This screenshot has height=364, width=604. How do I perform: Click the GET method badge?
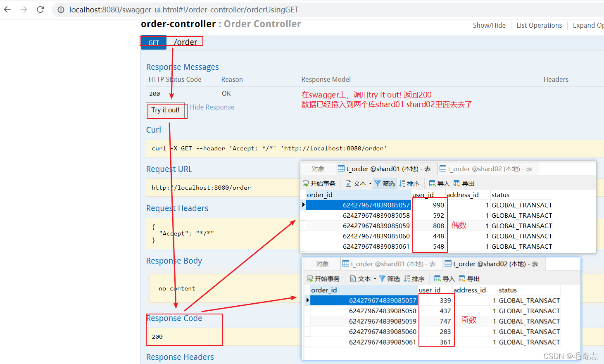(154, 43)
